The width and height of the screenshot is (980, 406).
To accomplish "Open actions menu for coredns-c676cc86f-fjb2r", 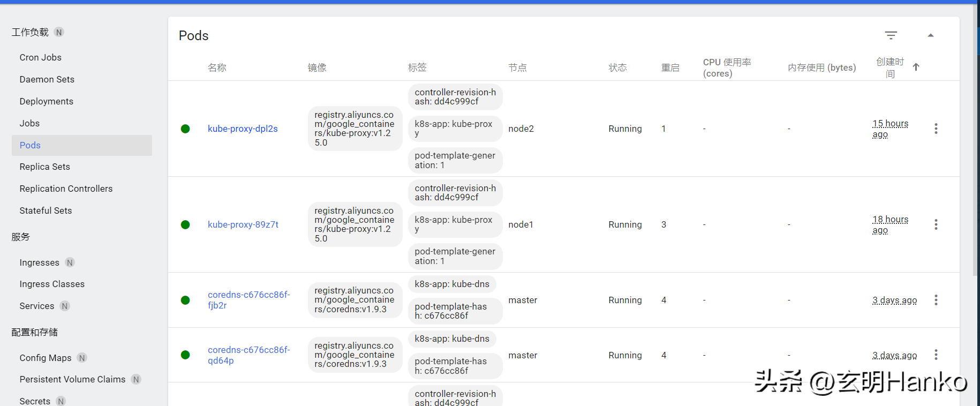I will tap(936, 300).
